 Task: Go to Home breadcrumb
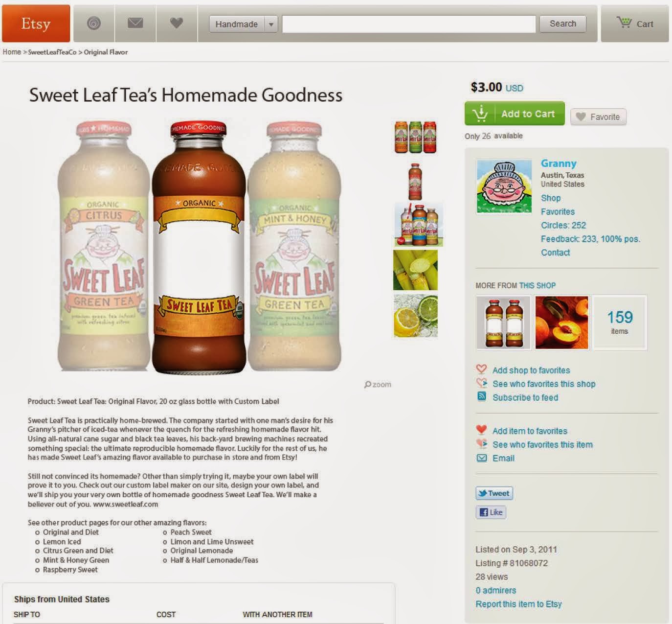(12, 52)
